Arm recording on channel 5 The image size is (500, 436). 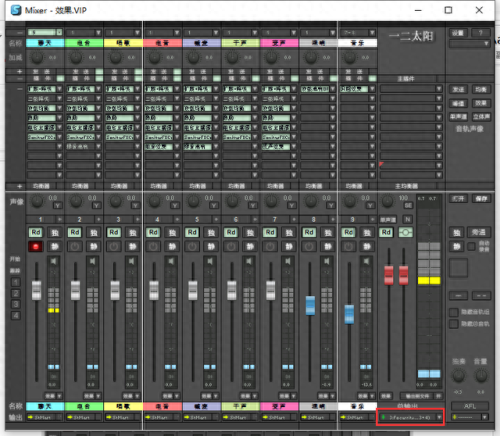(192, 246)
